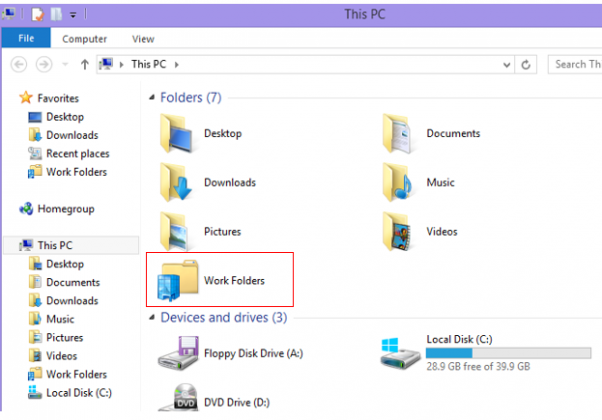
Task: Click the Up arrow navigation button
Action: (x=85, y=64)
